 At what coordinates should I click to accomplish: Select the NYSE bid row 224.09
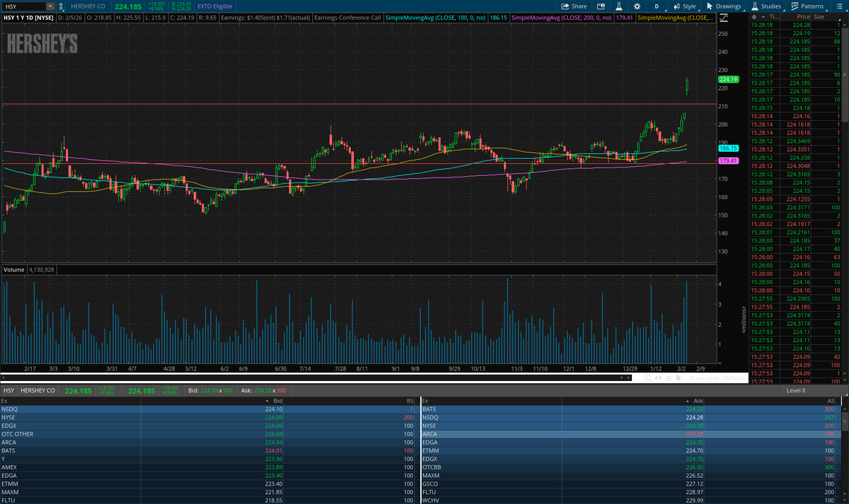tap(209, 417)
